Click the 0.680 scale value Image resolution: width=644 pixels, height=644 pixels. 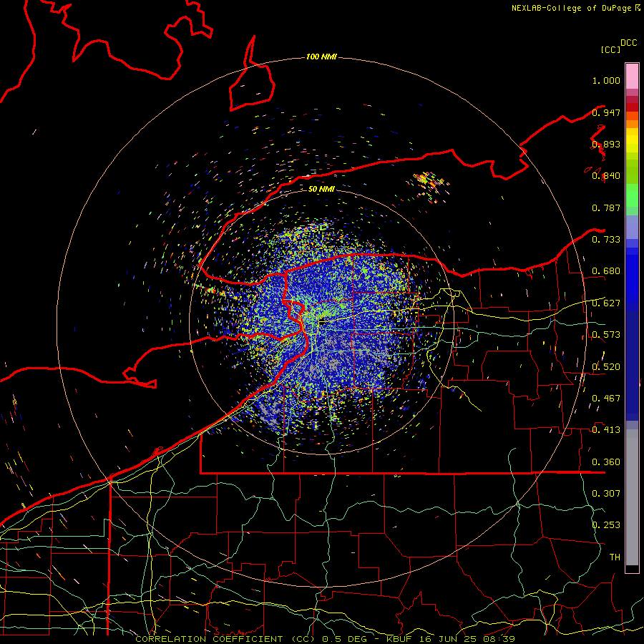pyautogui.click(x=606, y=271)
